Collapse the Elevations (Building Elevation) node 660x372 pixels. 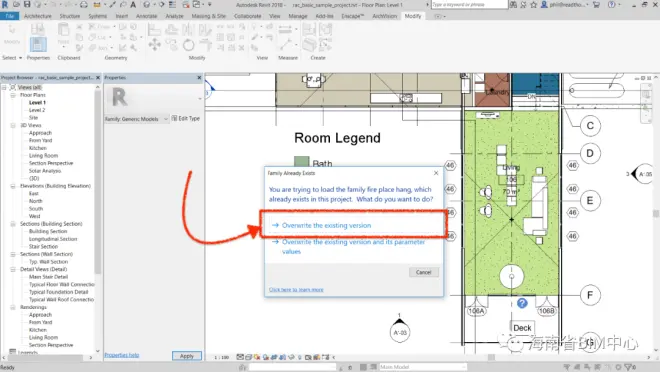[13, 186]
